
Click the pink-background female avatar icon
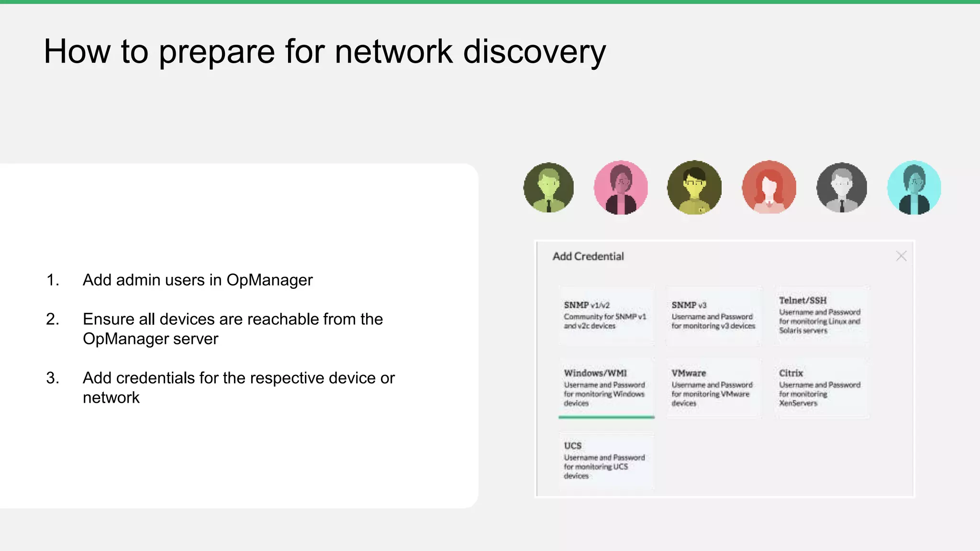pos(621,187)
